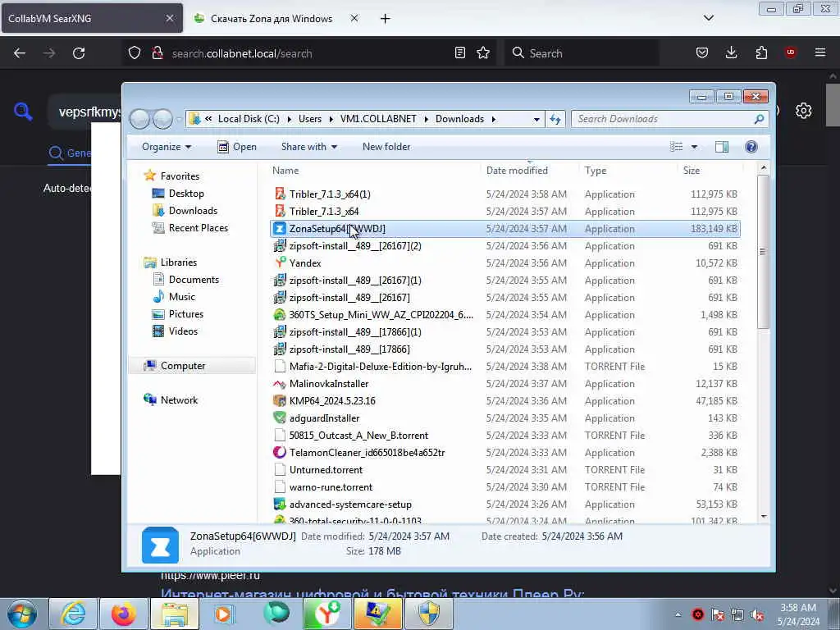Select the KMP64_2024.5.23.16 file
Viewport: 840px width, 630px height.
click(x=505, y=400)
